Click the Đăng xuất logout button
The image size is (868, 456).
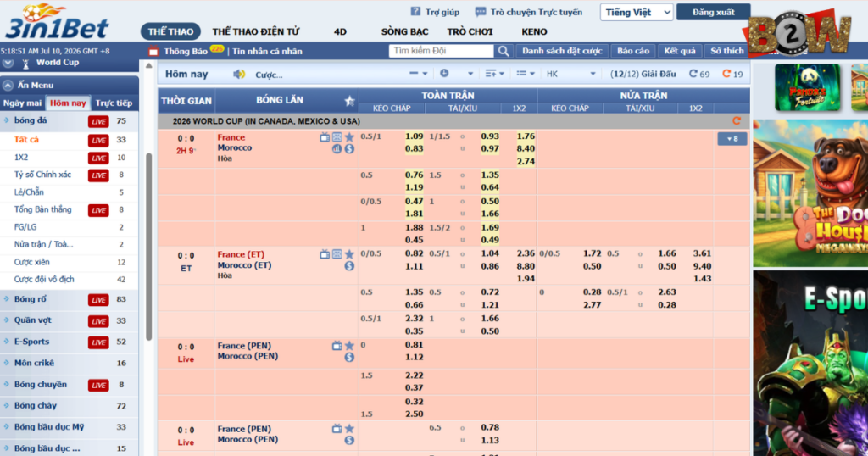[713, 12]
